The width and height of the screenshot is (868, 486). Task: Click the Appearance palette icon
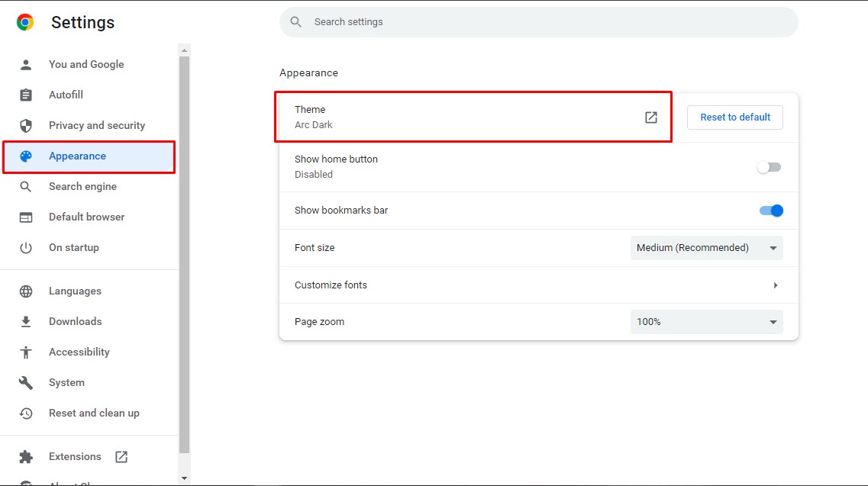coord(26,156)
